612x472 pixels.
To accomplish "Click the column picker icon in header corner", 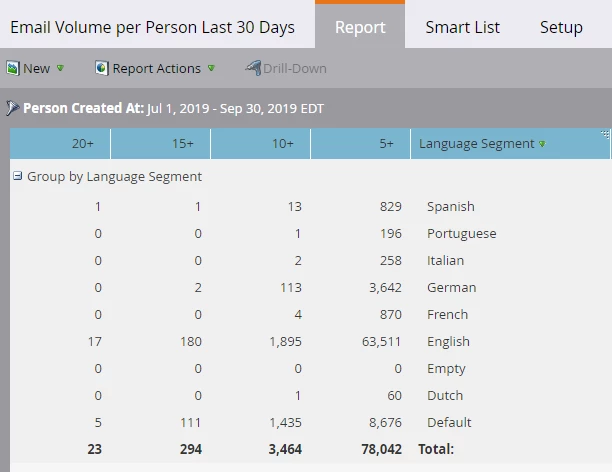I will (x=605, y=134).
